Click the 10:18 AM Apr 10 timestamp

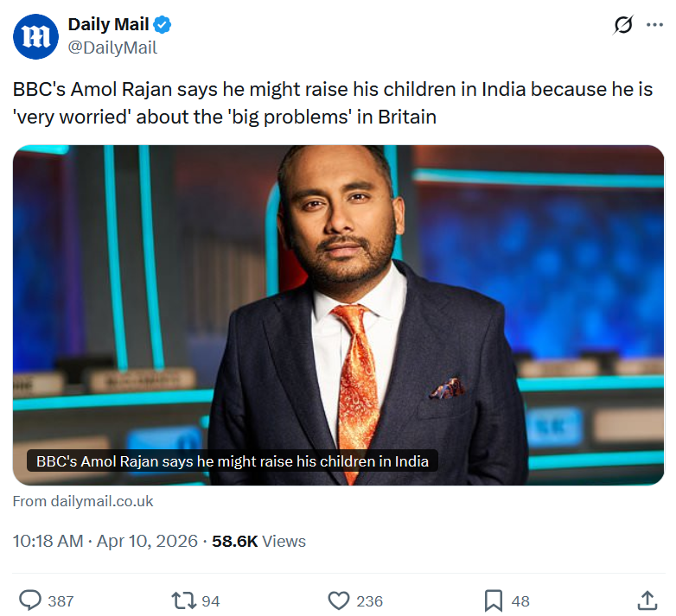[x=104, y=541]
